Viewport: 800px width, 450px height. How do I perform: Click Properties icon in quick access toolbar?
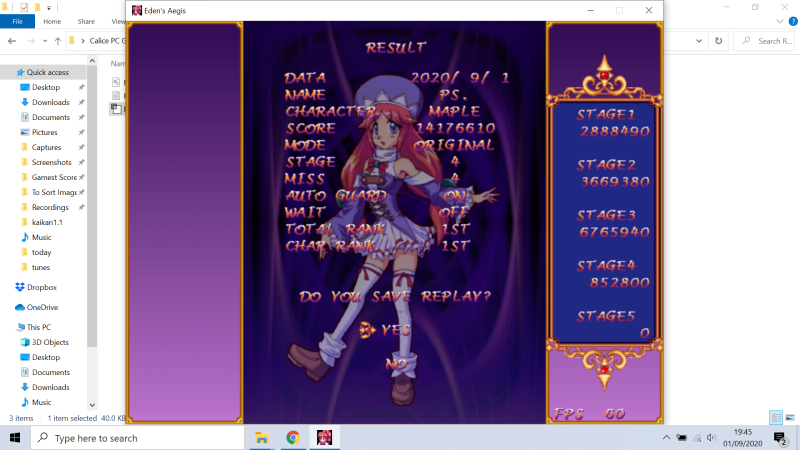point(24,7)
